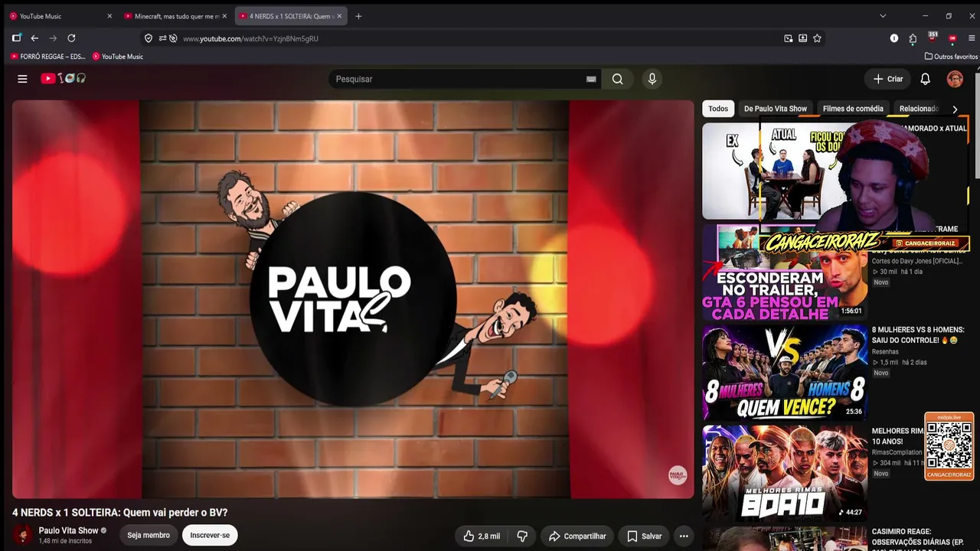Show more filter chips with right arrow
The width and height of the screenshot is (980, 551).
(x=955, y=109)
